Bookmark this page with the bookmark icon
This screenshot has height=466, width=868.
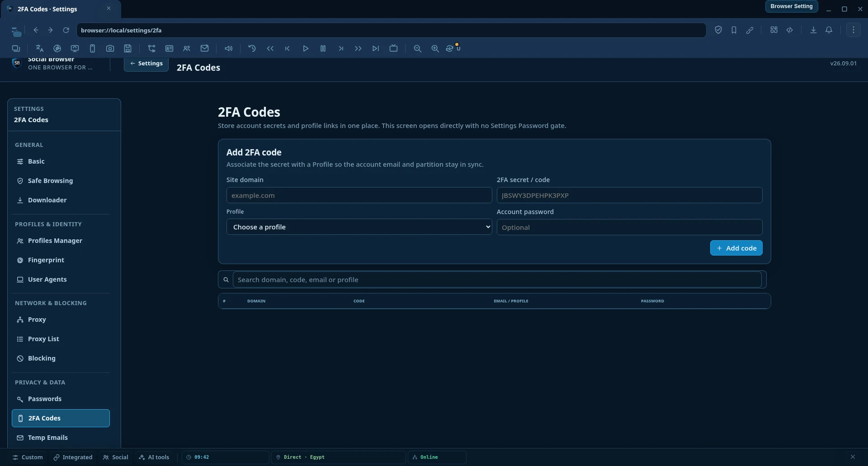[734, 30]
